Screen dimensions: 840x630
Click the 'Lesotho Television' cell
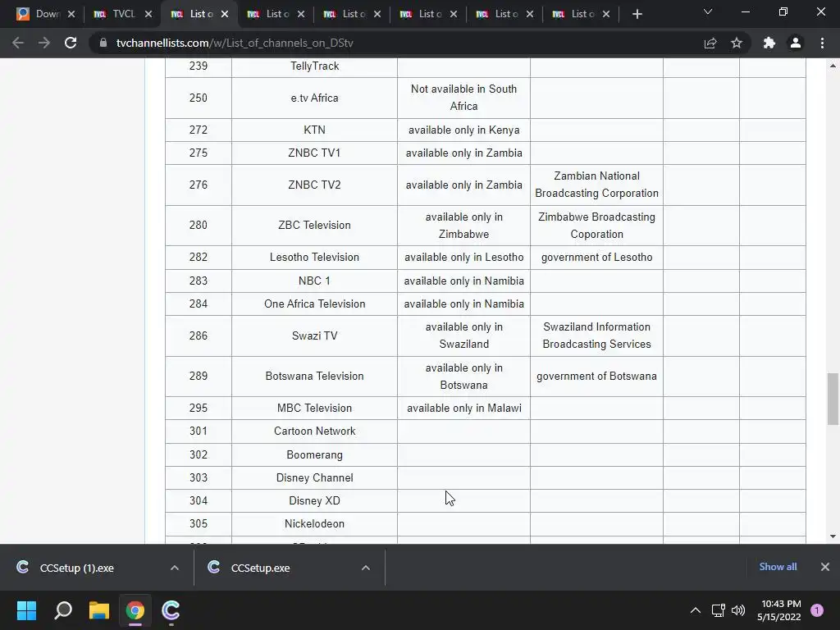pos(314,257)
